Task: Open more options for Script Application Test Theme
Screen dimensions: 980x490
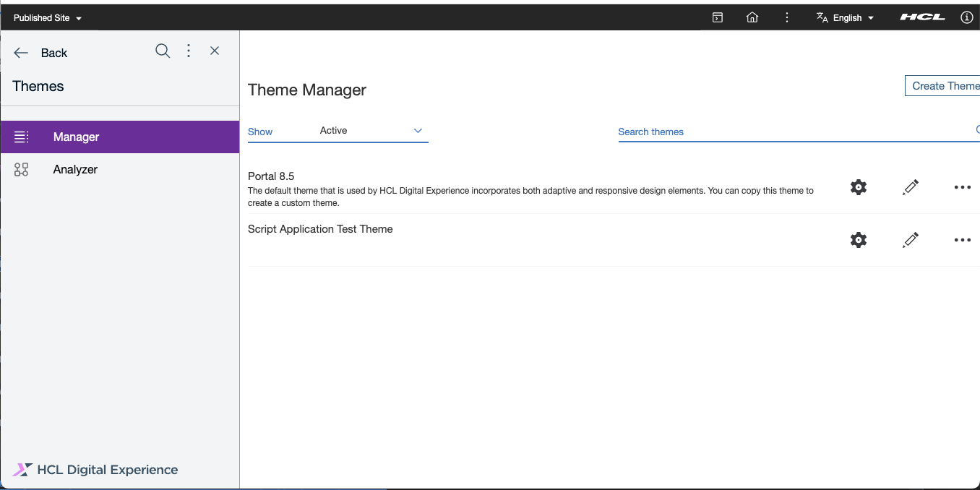Action: pos(962,239)
